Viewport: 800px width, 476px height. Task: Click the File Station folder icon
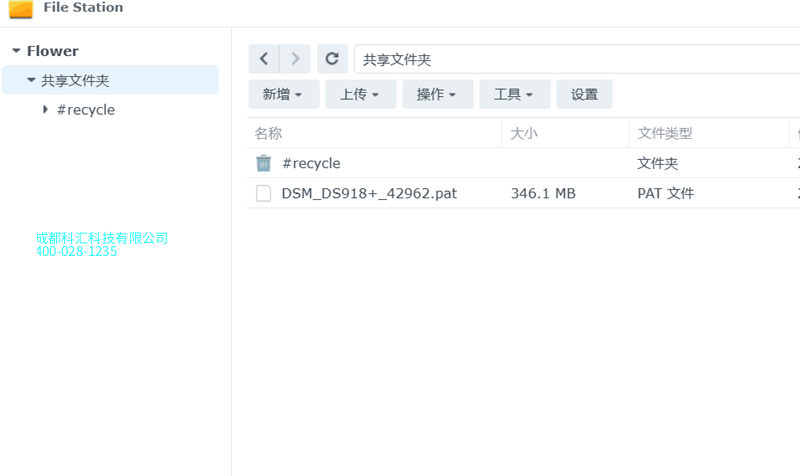tap(21, 9)
